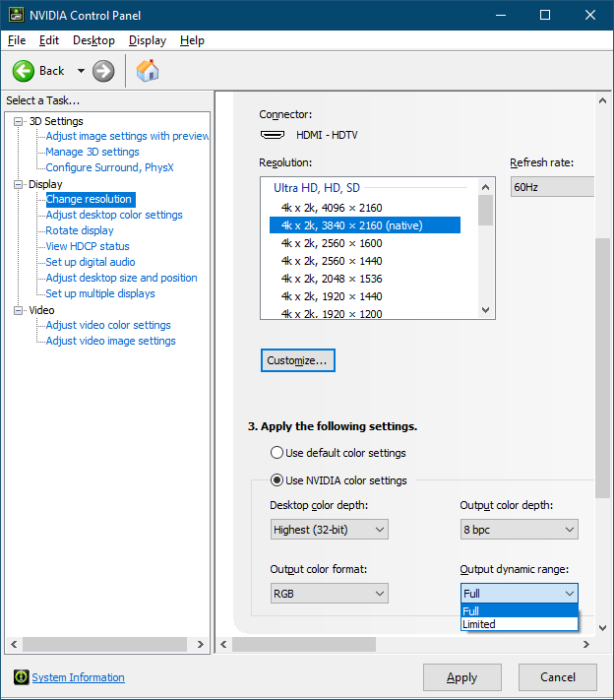Image resolution: width=614 pixels, height=700 pixels.
Task: Collapse the Video tree node
Action: pyautogui.click(x=19, y=310)
